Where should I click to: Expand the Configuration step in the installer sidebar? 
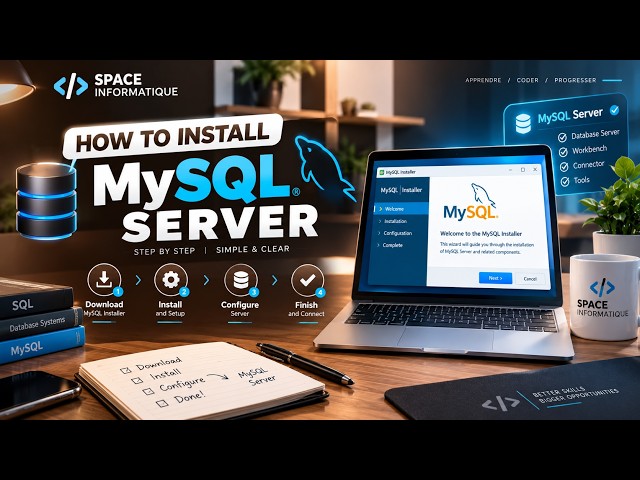(x=395, y=233)
